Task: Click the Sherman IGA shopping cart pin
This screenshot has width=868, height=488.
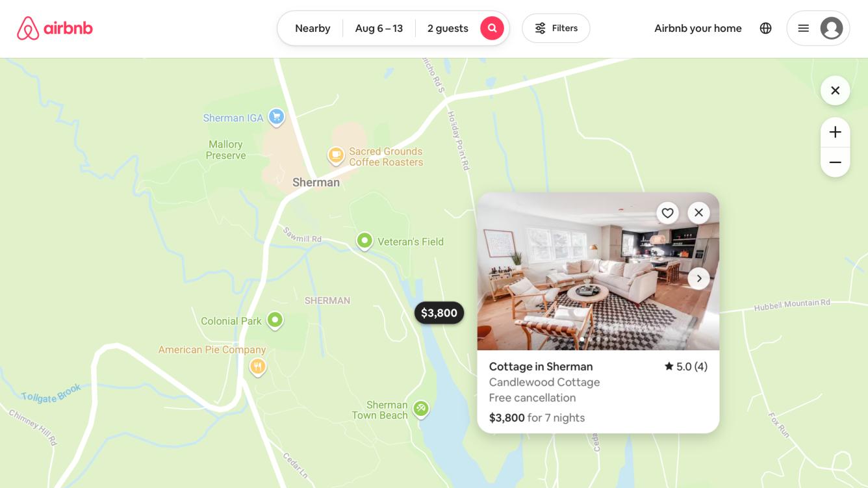Action: click(277, 118)
